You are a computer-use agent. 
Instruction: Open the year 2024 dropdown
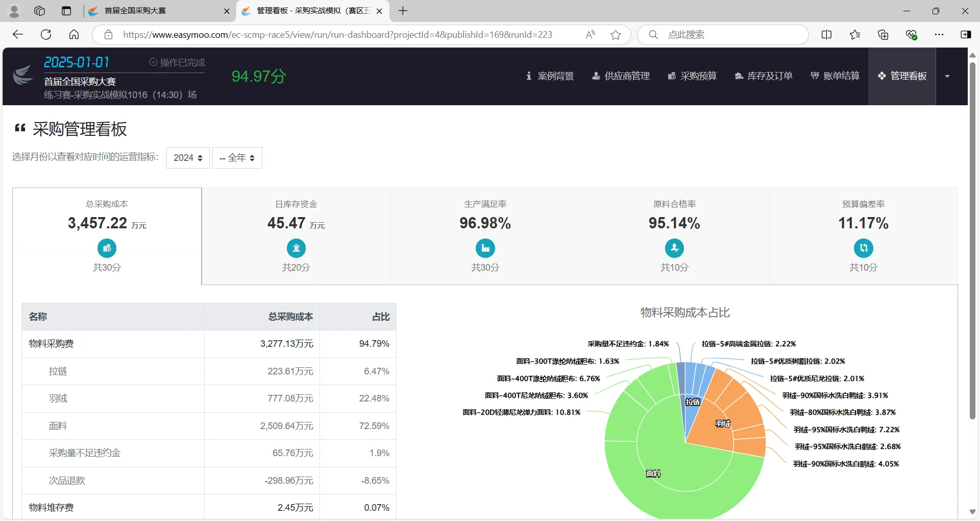point(188,158)
